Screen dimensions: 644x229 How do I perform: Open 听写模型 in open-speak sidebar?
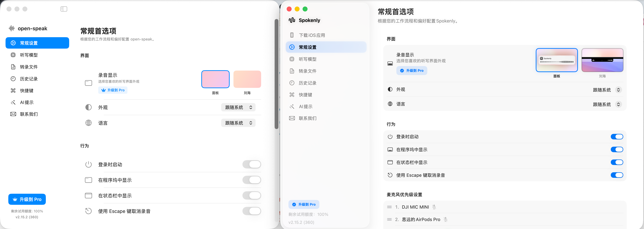(29, 55)
